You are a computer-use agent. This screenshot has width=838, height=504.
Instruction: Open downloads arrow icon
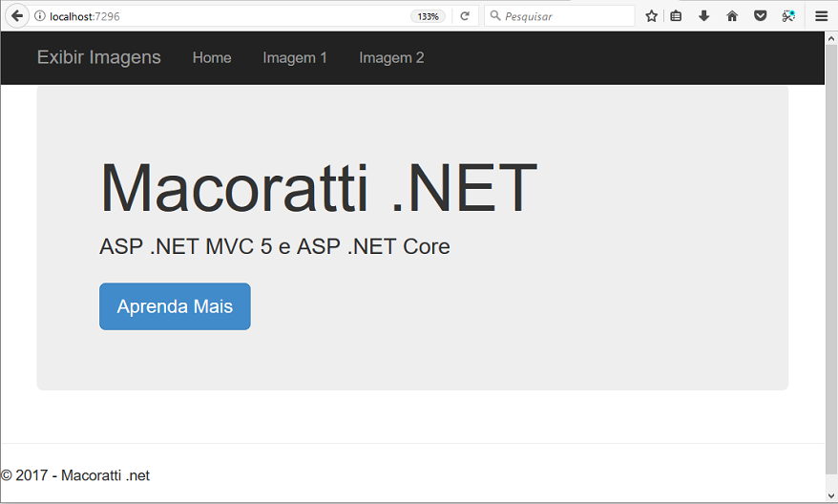click(x=703, y=16)
